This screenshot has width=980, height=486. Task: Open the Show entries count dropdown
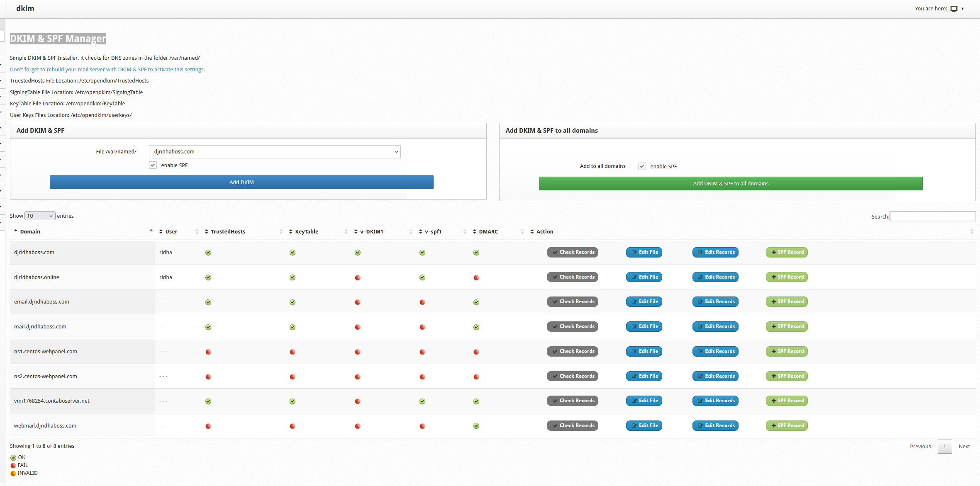click(40, 216)
